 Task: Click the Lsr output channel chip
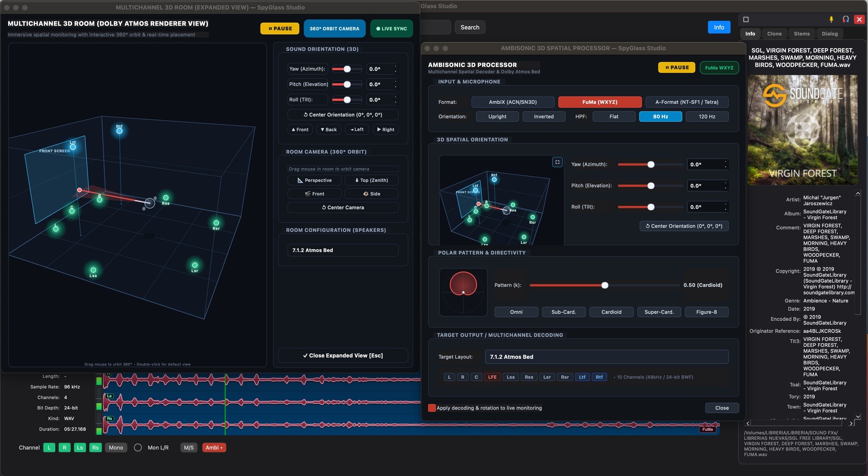pyautogui.click(x=547, y=377)
